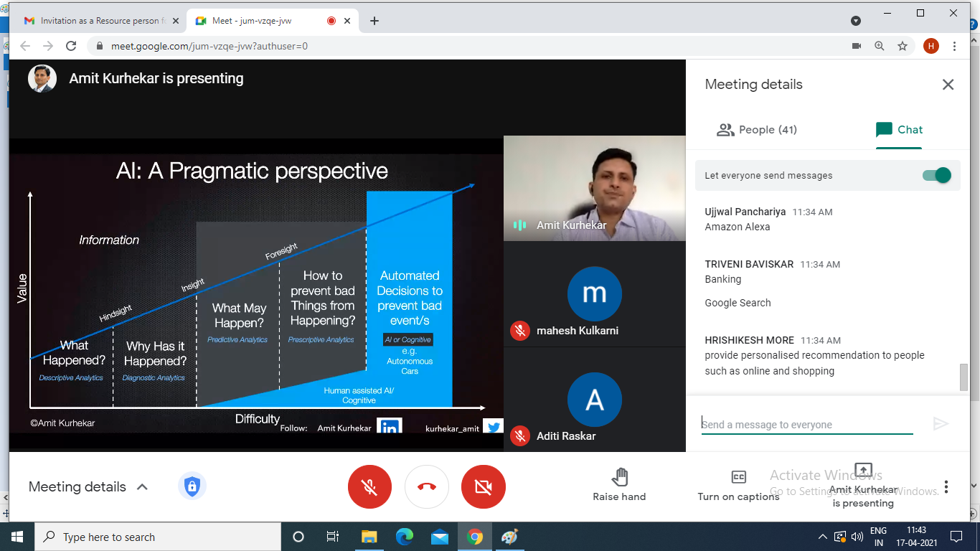The image size is (980, 551).
Task: Click the Send a message input field
Action: pos(806,425)
